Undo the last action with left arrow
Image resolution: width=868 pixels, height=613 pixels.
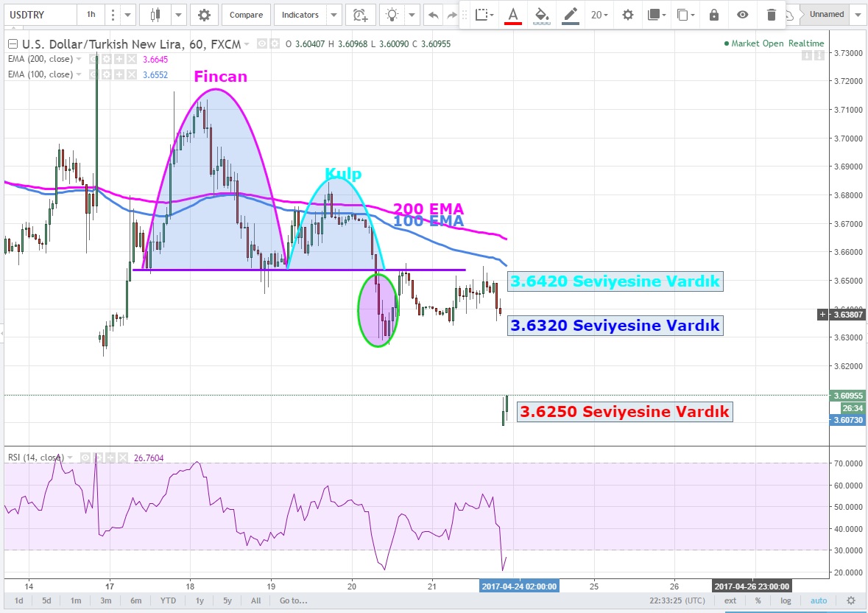(434, 15)
